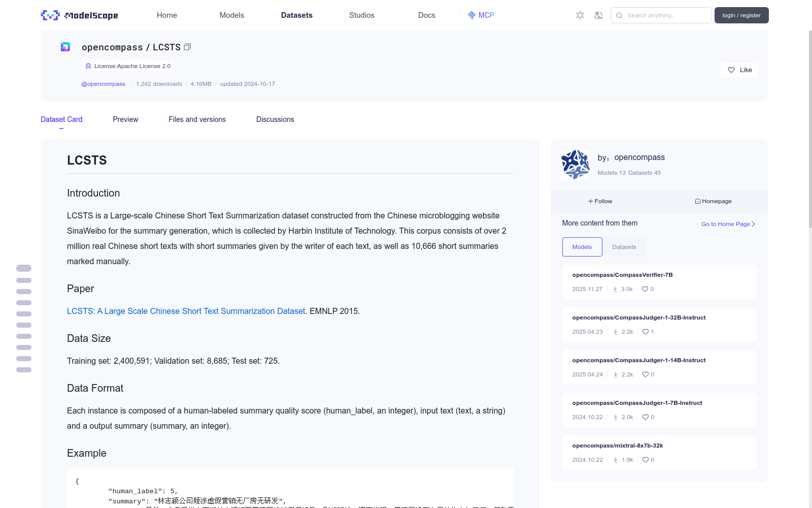Image resolution: width=812 pixels, height=508 pixels.
Task: Open the LCSTS paper link
Action: pyautogui.click(x=186, y=311)
